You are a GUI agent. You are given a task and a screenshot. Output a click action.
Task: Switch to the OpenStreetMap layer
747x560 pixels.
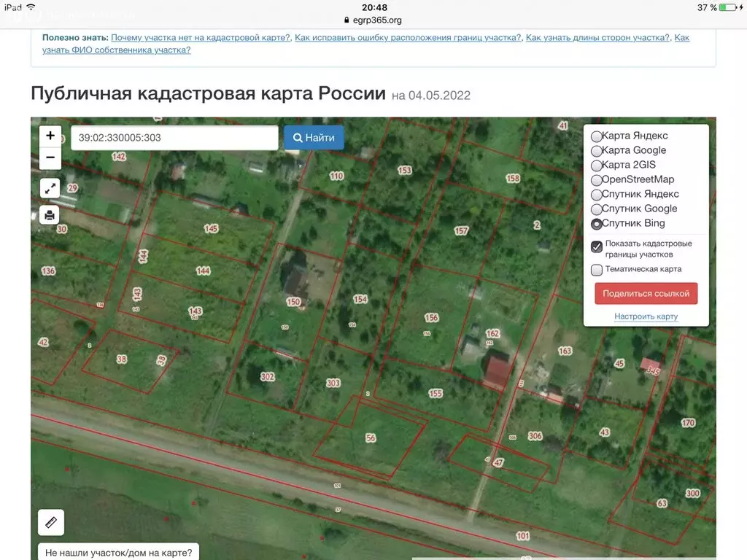597,179
